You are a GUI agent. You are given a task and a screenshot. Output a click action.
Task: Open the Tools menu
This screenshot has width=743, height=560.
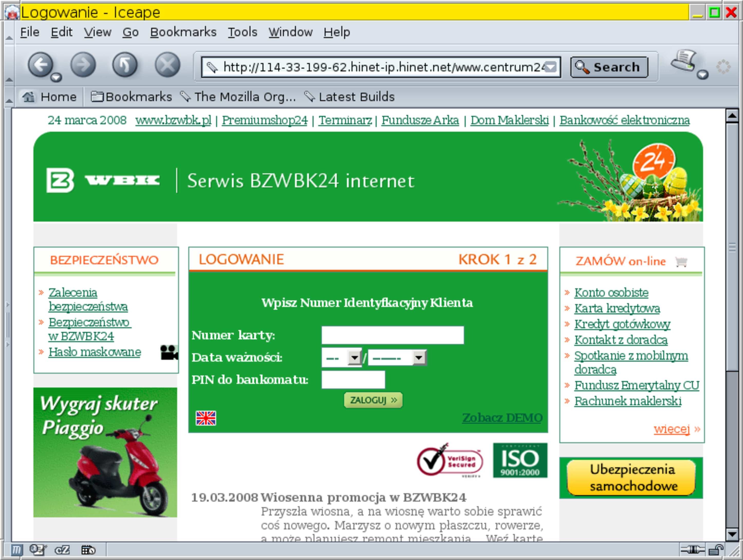(x=241, y=32)
